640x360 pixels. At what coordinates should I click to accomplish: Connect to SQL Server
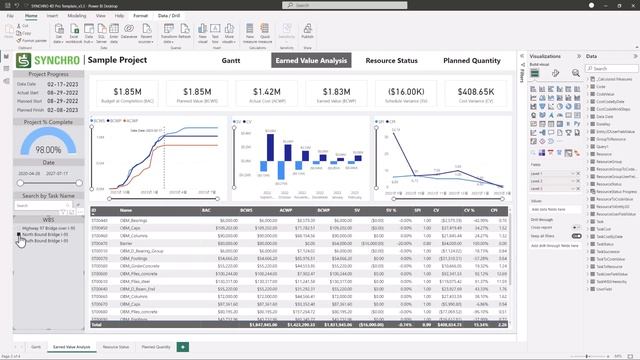point(102,33)
